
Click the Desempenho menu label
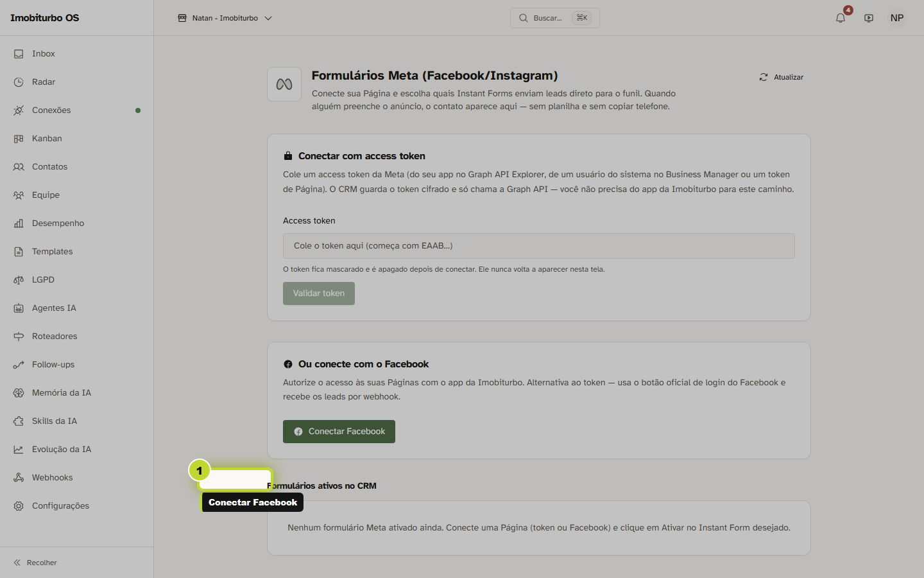58,223
